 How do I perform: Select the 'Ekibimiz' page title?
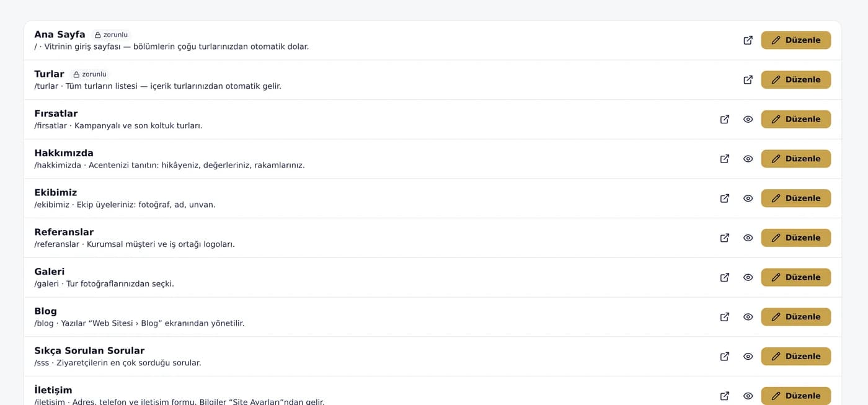point(56,193)
